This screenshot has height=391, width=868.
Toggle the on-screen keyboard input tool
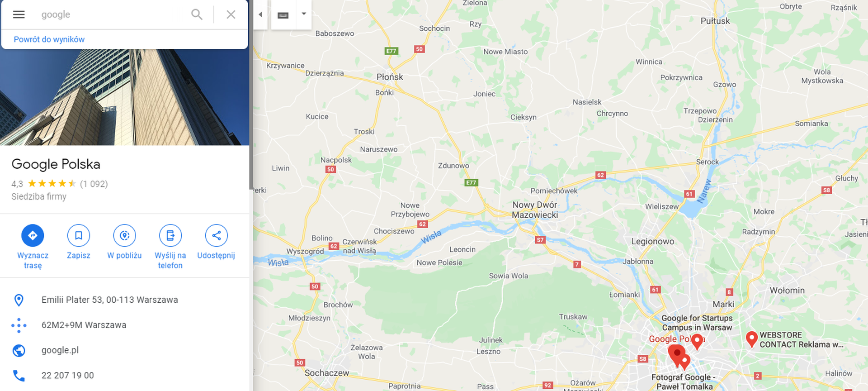click(283, 15)
